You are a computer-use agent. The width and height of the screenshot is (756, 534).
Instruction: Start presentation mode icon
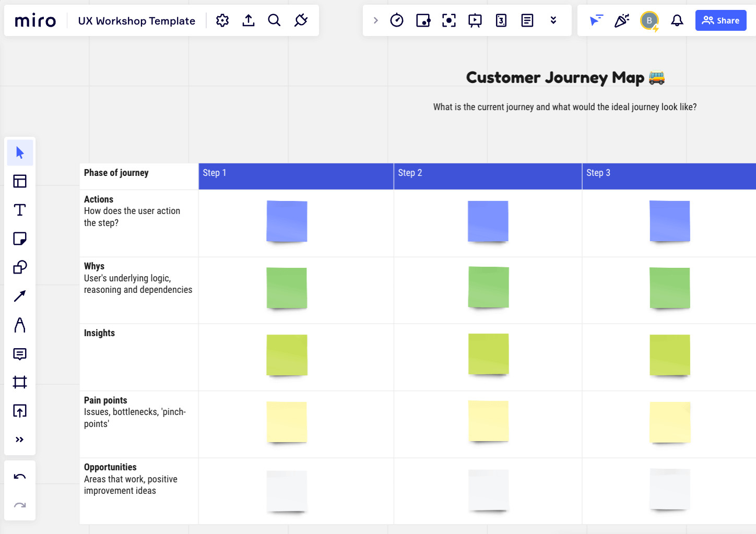click(475, 20)
